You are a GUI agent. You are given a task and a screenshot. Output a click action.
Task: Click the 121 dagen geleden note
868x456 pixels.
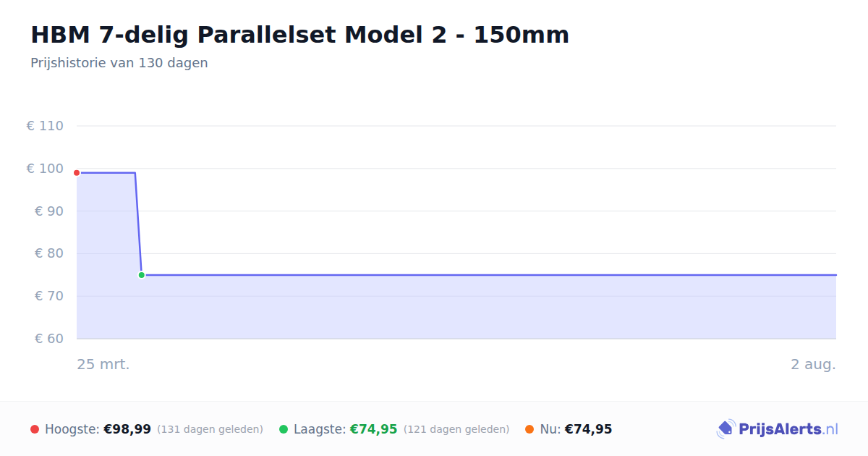456,429
